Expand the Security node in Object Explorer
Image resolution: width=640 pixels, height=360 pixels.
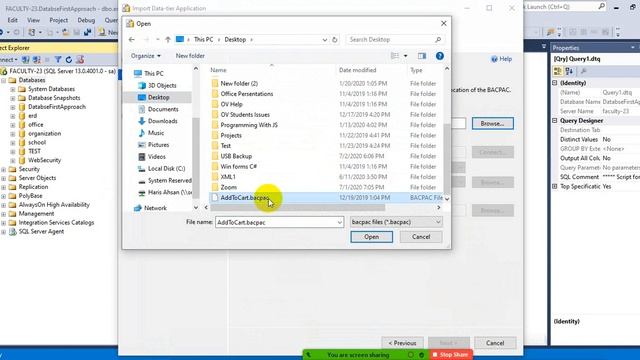tap(3, 169)
